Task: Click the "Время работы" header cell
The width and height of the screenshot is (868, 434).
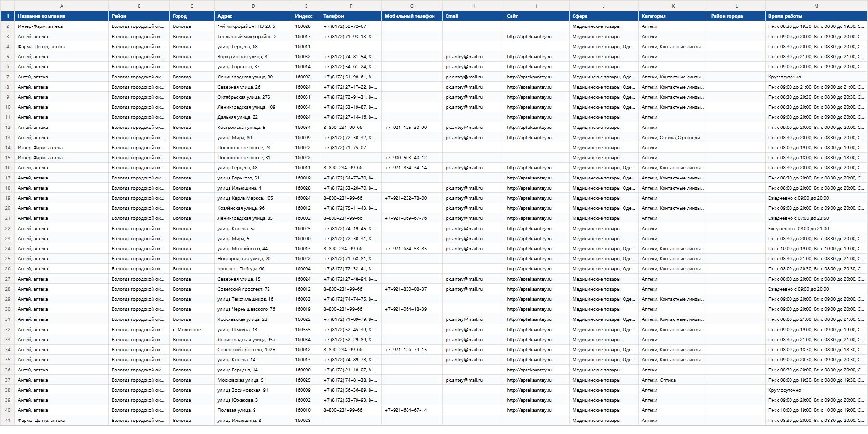Action: coord(816,16)
